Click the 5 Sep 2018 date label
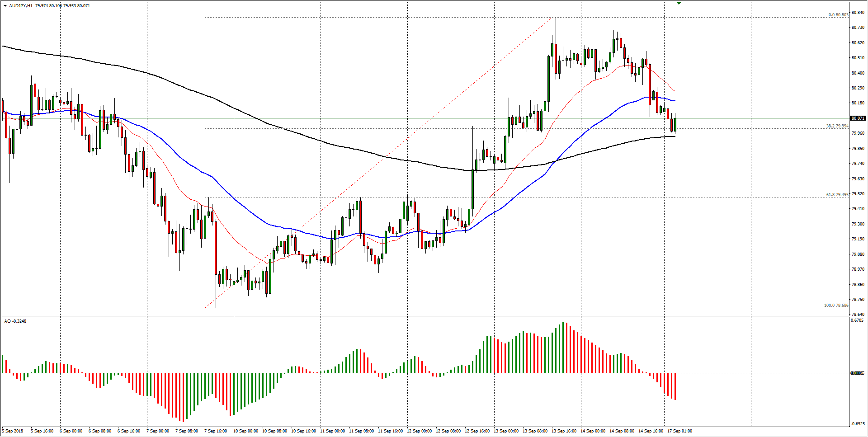 (x=14, y=431)
